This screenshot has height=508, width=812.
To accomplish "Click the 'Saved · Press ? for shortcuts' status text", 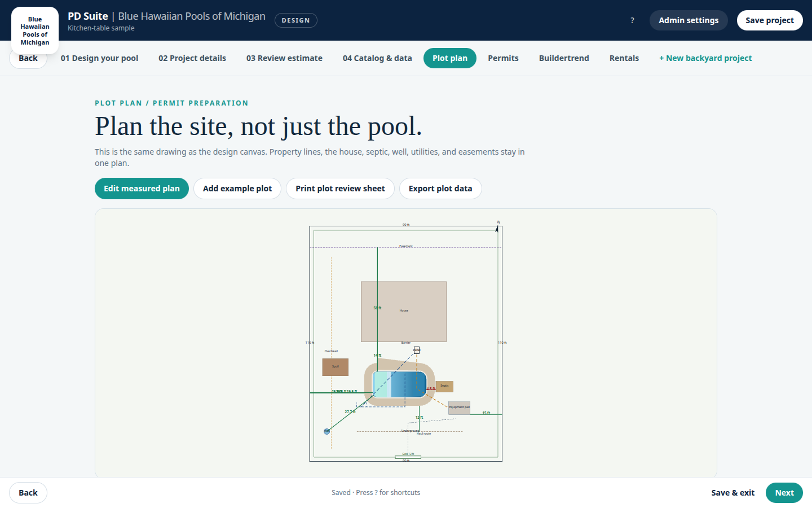I will 376,493.
